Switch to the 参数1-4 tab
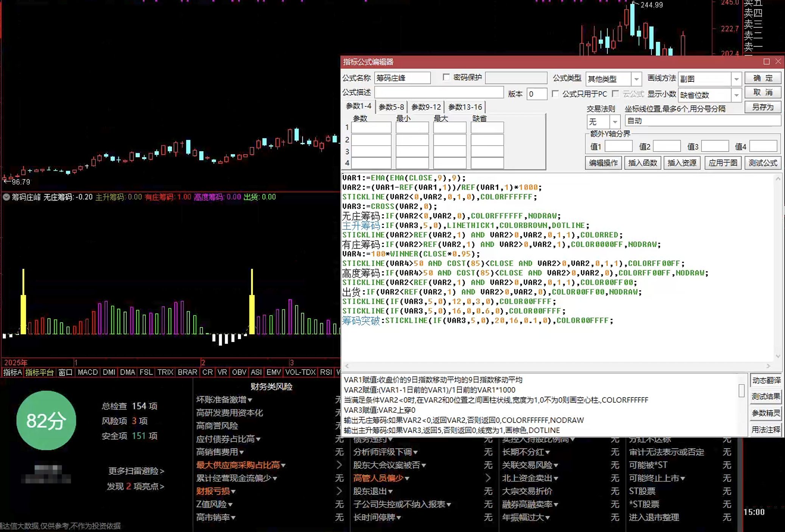 click(358, 106)
